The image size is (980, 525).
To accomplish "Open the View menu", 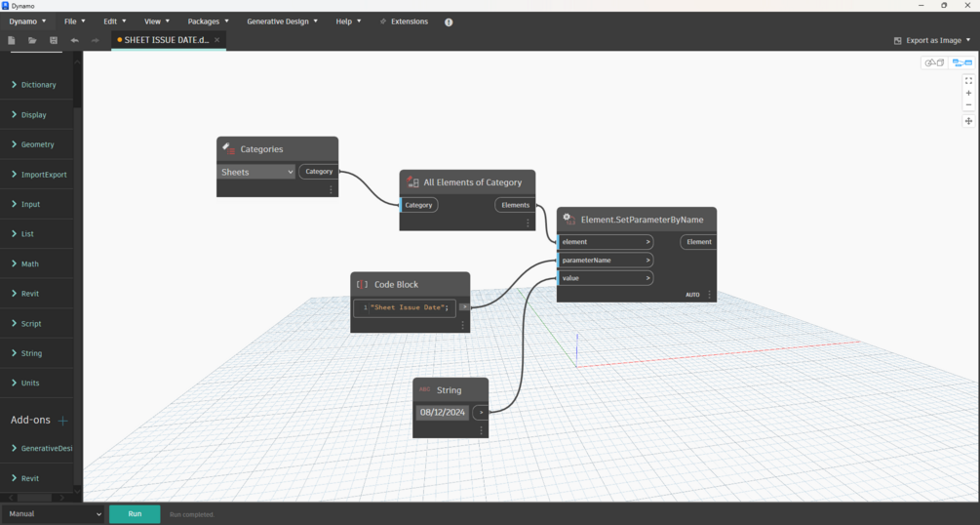I will coord(156,21).
